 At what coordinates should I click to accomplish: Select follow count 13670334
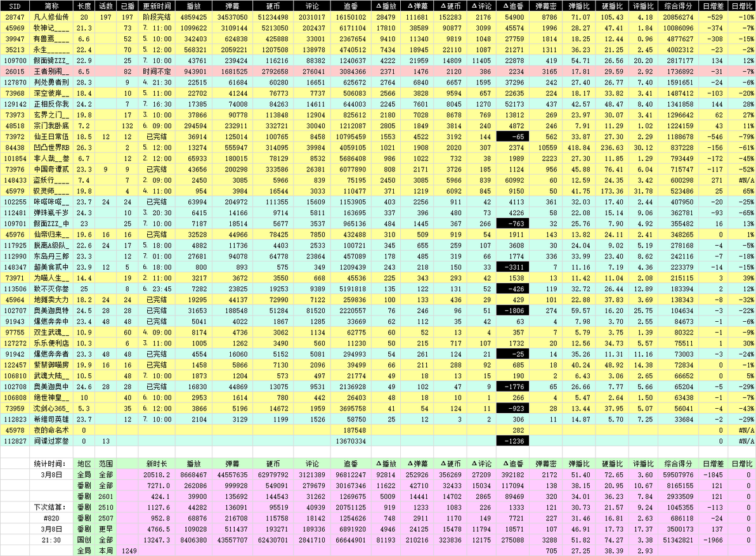[x=351, y=440]
